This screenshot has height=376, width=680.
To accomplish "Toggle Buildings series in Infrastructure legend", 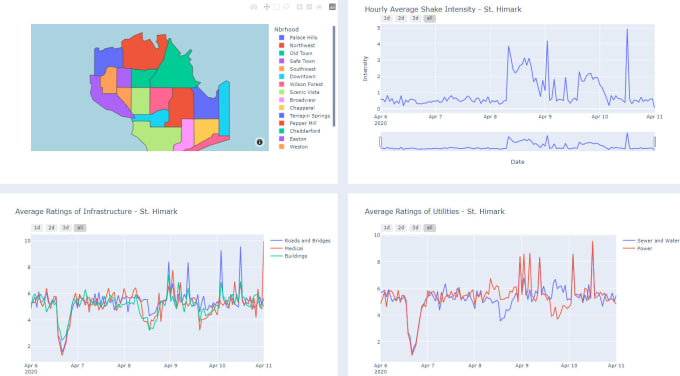I will (x=289, y=256).
